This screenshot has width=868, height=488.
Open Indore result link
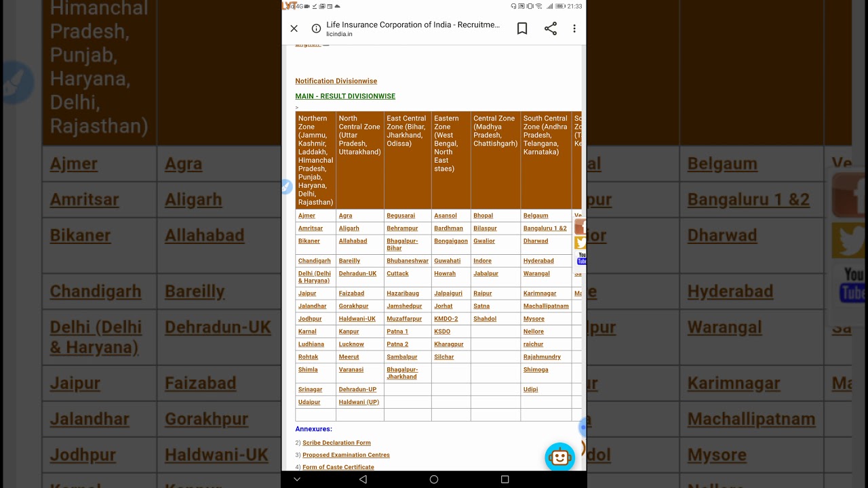click(x=483, y=261)
